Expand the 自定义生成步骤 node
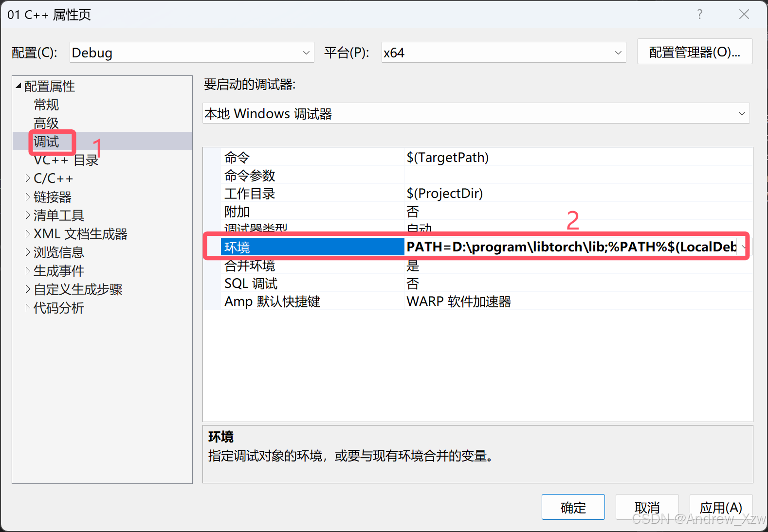768x532 pixels. (27, 289)
